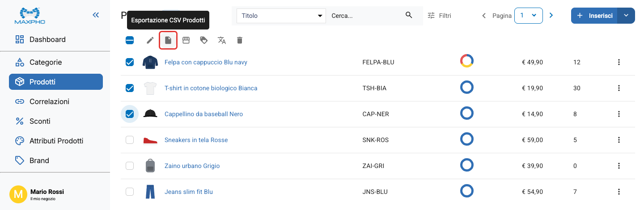Image resolution: width=644 pixels, height=210 pixels.
Task: Uncheck Felpa con cappuccio Blu navy
Action: 130,62
